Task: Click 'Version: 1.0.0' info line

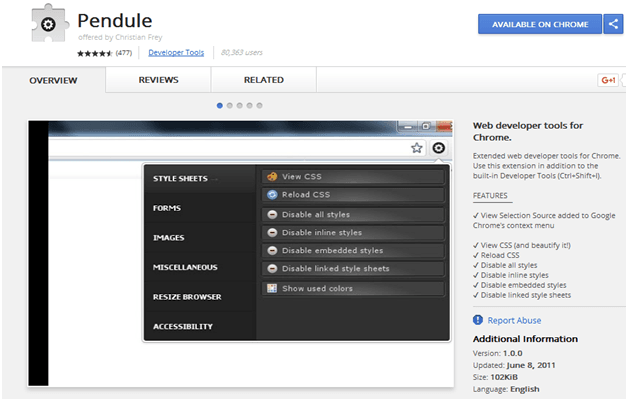Action: click(497, 353)
